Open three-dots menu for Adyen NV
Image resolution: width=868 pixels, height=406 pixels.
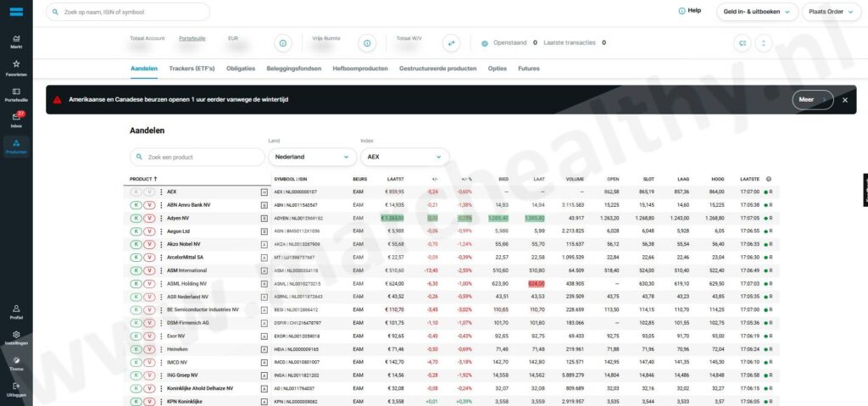[x=162, y=218]
